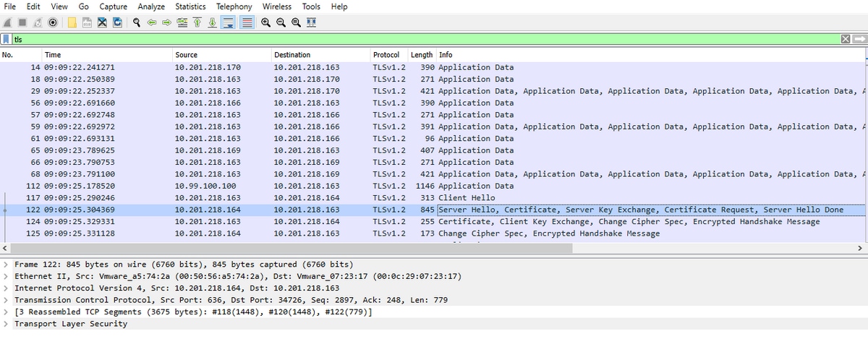This screenshot has width=868, height=339.
Task: Expand the Ethernet II details row
Action: click(x=7, y=276)
